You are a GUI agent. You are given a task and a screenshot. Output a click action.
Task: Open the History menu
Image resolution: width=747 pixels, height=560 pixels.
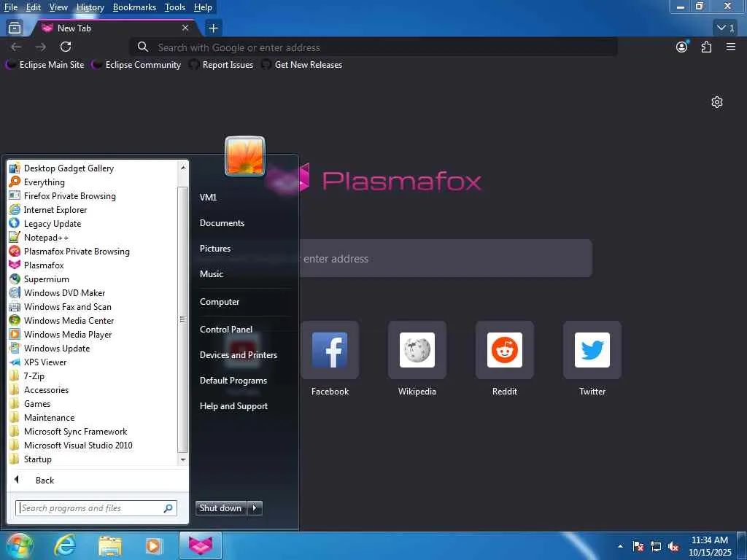[x=90, y=7]
